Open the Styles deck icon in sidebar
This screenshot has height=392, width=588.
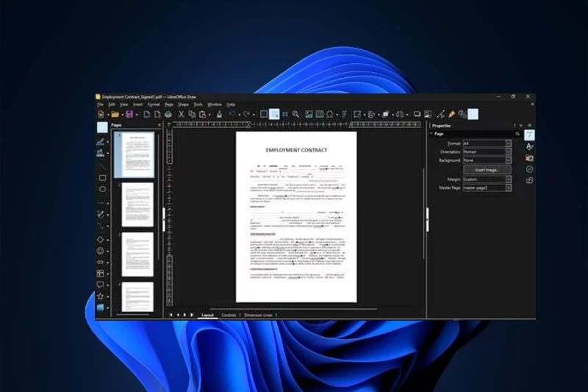pyautogui.click(x=529, y=146)
